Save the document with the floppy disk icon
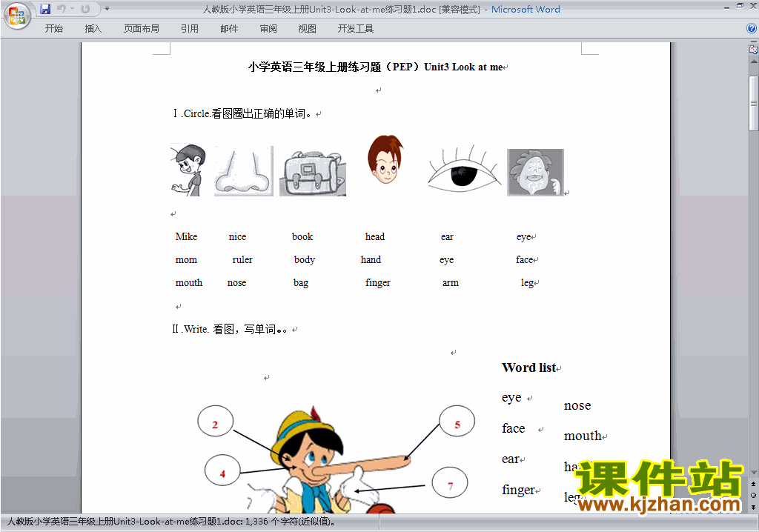This screenshot has height=532, width=759. [45, 9]
